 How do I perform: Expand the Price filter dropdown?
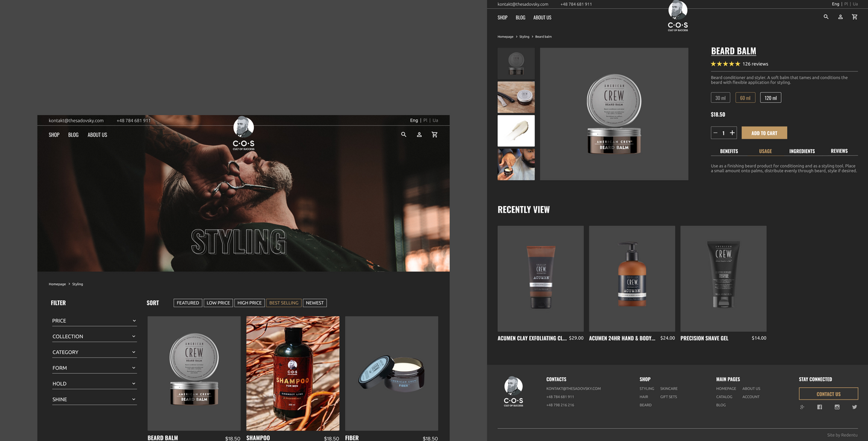point(94,321)
